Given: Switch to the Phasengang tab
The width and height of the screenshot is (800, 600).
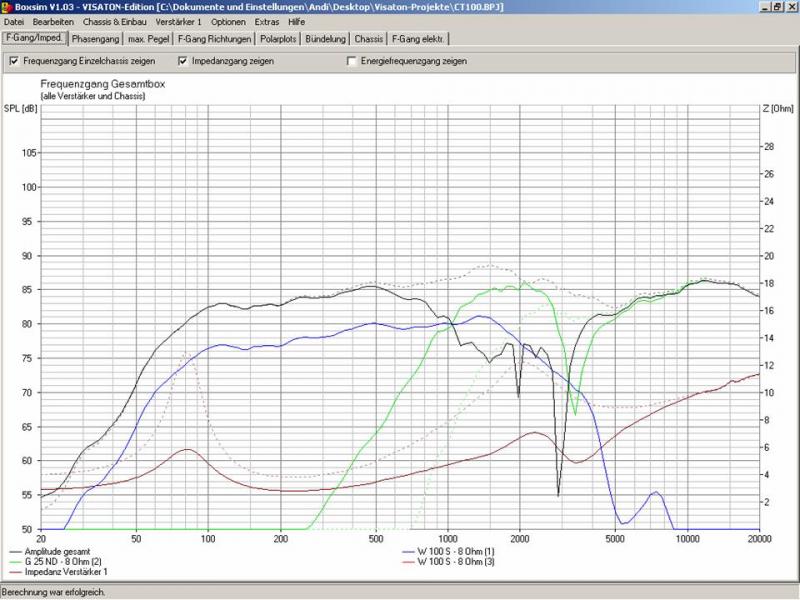Looking at the screenshot, I should [x=97, y=39].
